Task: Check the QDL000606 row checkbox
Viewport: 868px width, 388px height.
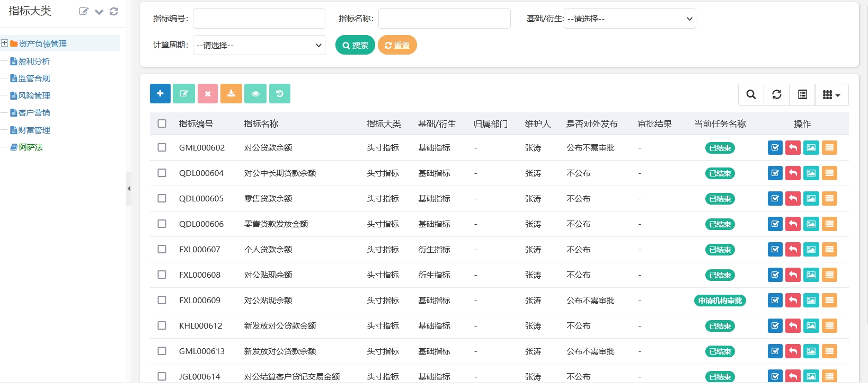Action: click(x=162, y=224)
